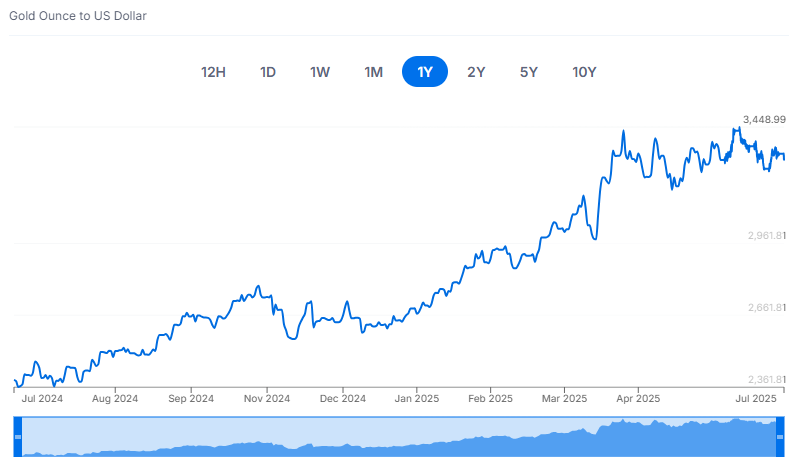
Task: Click the Nov 2024 axis label
Action: [x=267, y=398]
